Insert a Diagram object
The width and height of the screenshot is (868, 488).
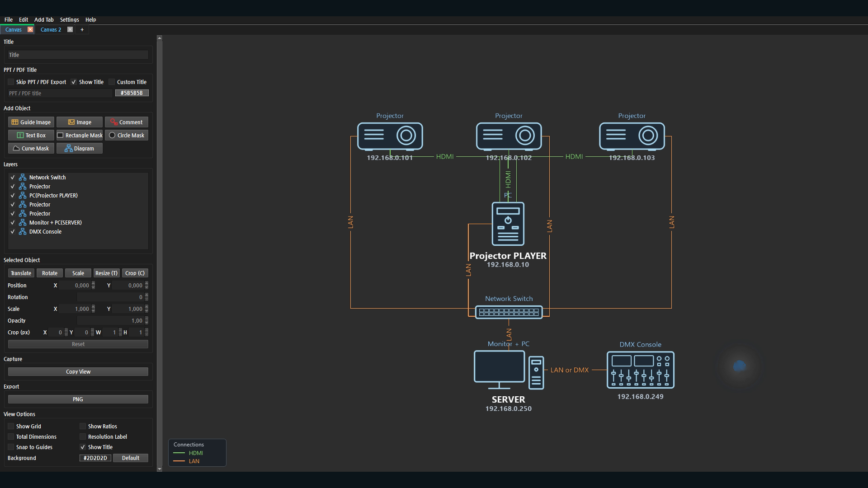(80, 148)
